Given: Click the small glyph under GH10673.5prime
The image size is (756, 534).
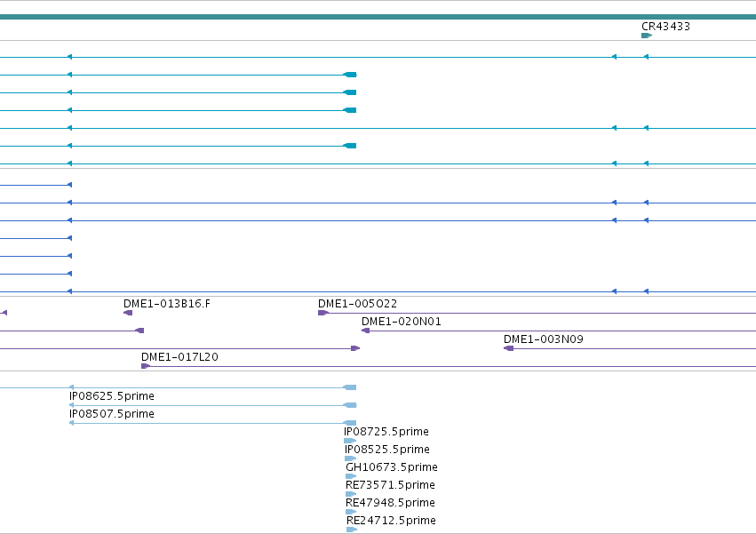Looking at the screenshot, I should [x=351, y=476].
